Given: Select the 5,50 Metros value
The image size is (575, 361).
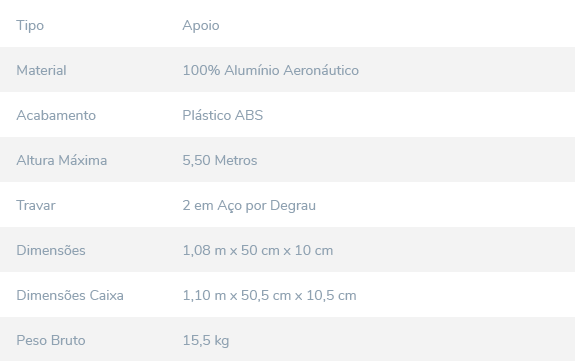Looking at the screenshot, I should (x=220, y=160).
